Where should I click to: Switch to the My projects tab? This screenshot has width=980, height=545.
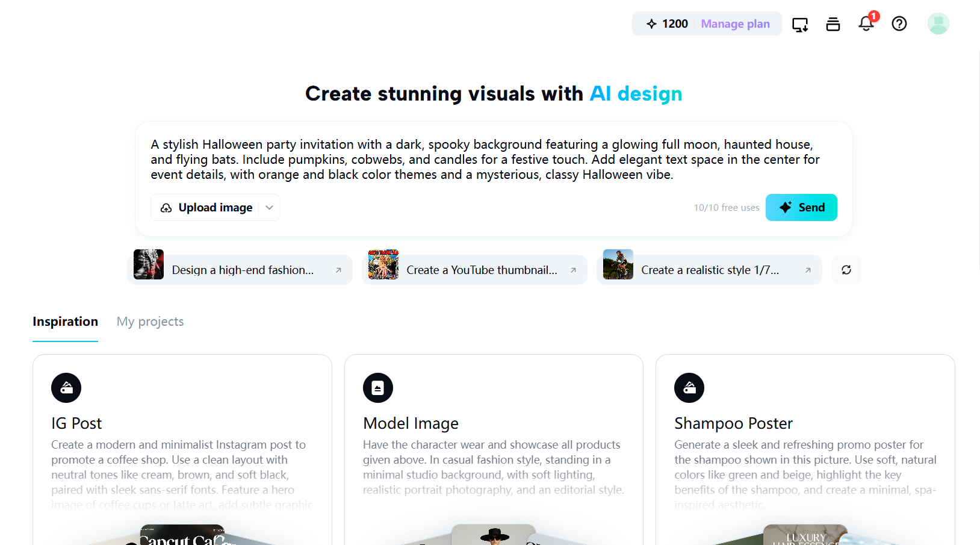[150, 322]
